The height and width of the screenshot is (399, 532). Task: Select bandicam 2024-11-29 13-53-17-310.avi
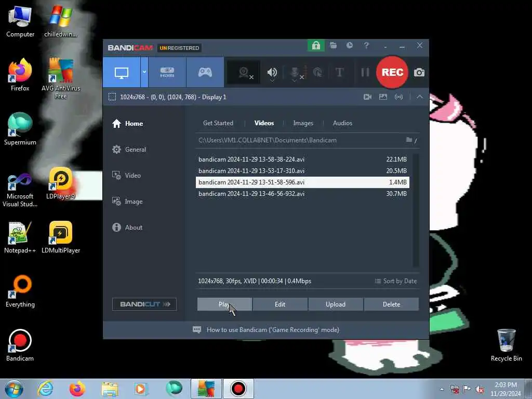[x=302, y=170]
